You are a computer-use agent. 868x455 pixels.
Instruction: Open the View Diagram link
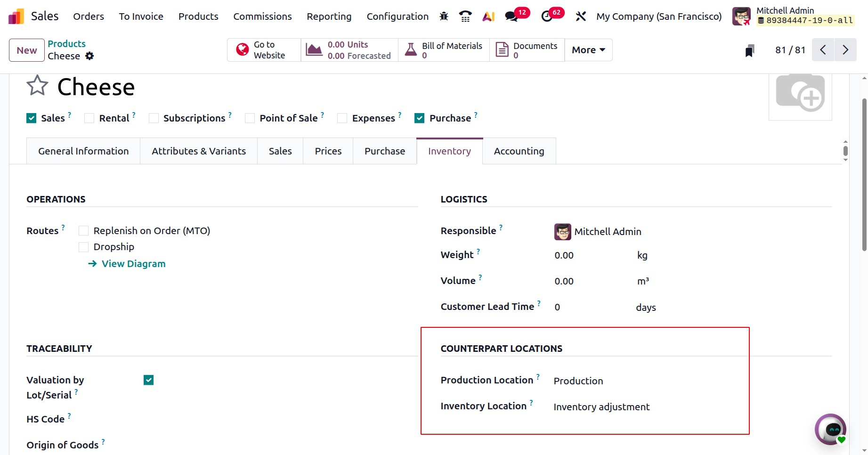[133, 264]
